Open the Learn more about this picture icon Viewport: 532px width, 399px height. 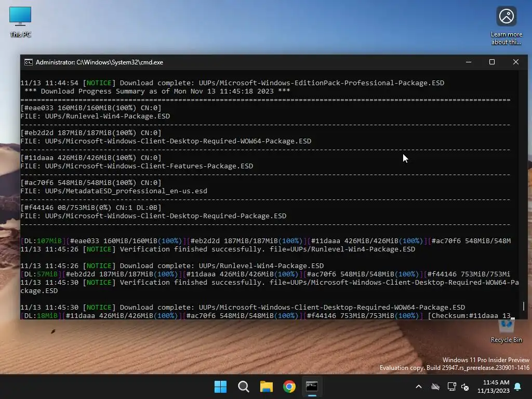pyautogui.click(x=506, y=25)
